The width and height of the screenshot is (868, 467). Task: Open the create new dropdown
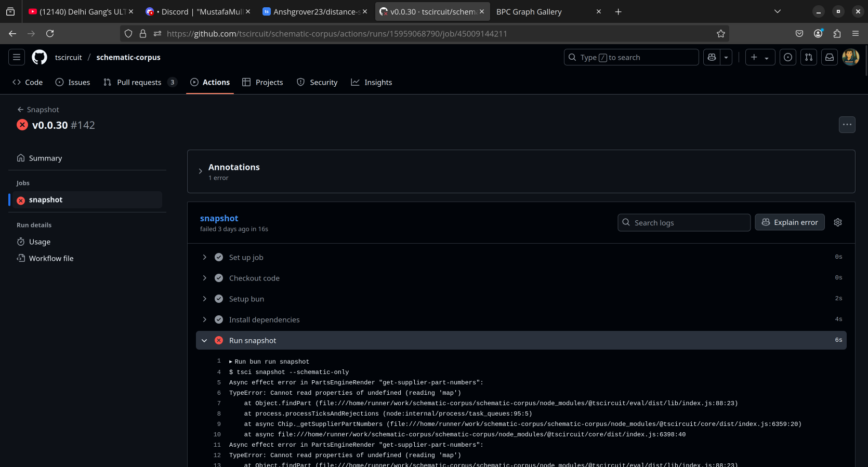click(x=760, y=57)
